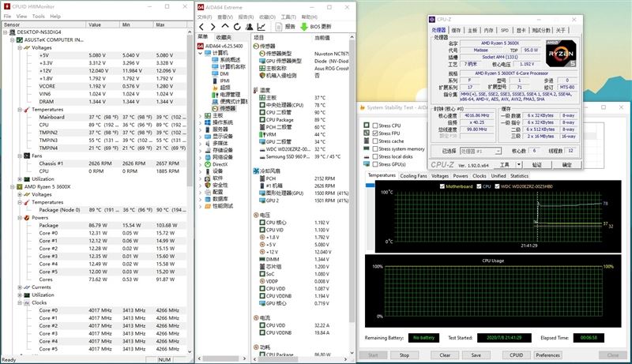Select the DMI item in AIDA64 tree
Image resolution: width=632 pixels, height=364 pixels.
click(224, 73)
